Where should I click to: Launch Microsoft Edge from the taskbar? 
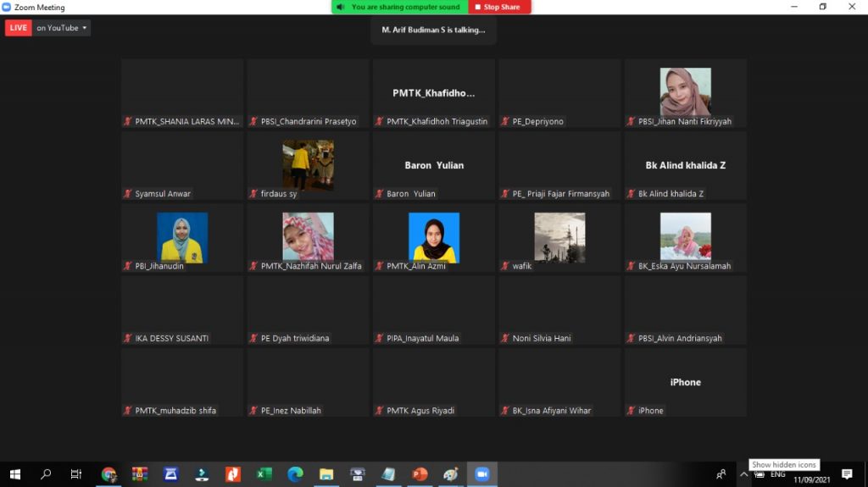coord(295,474)
